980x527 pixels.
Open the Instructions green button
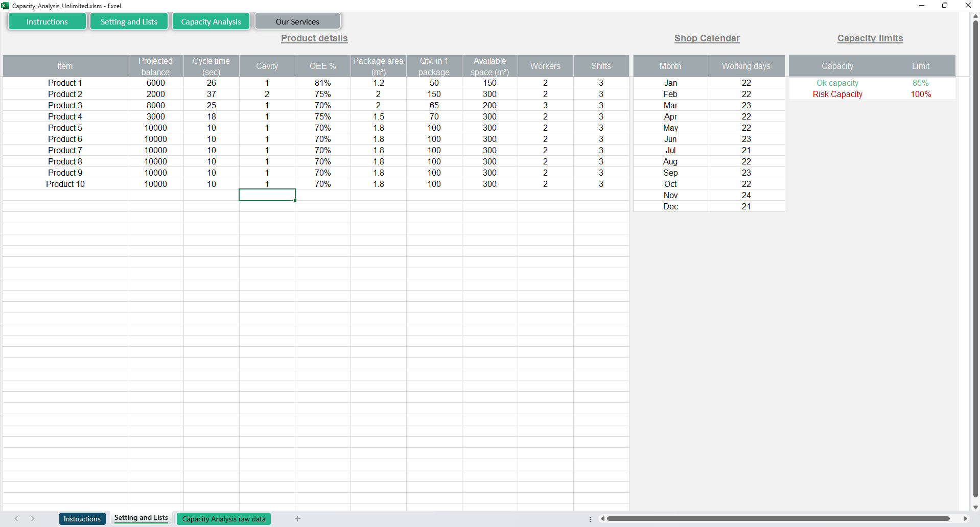pos(47,21)
